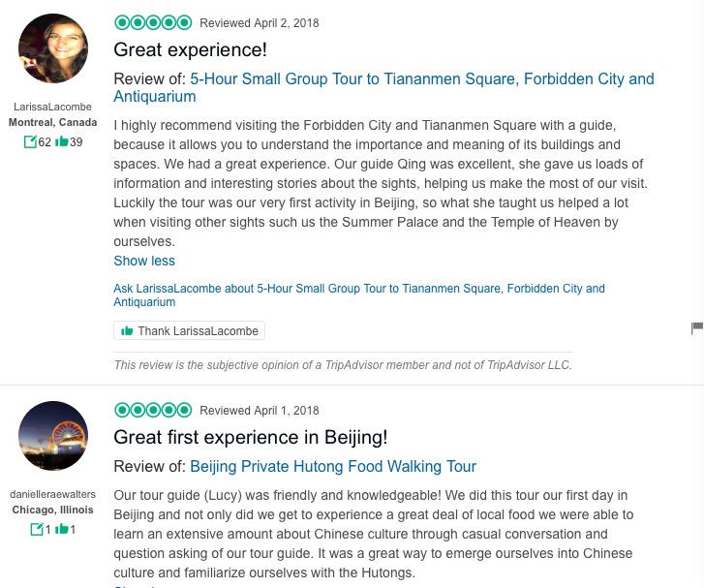Open the Beijing Private Hutong Food Walking Tour link
The width and height of the screenshot is (704, 588).
pyautogui.click(x=332, y=467)
